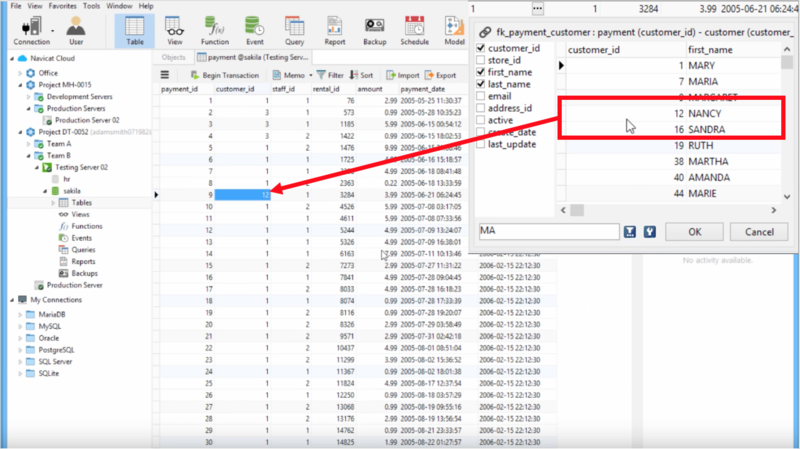Check the email checkbox
This screenshot has width=800, height=449.
pos(481,96)
